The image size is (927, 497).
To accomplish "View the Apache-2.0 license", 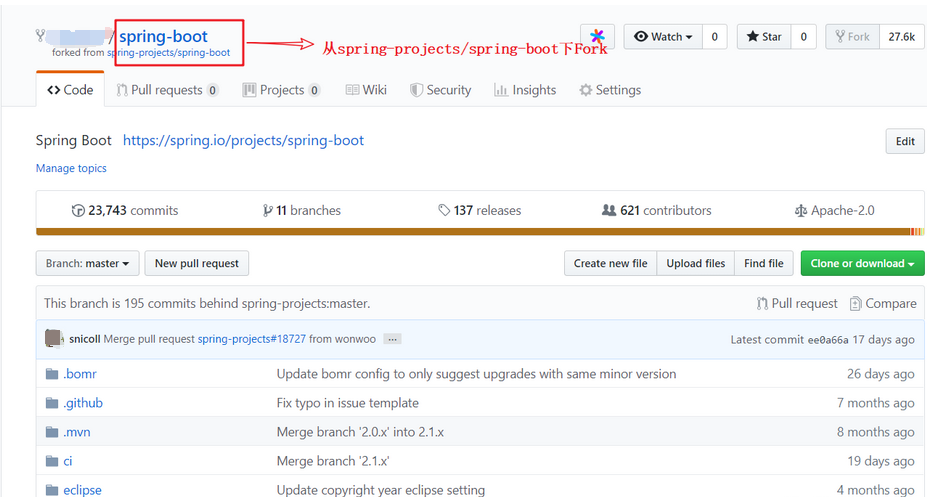I will [x=834, y=210].
